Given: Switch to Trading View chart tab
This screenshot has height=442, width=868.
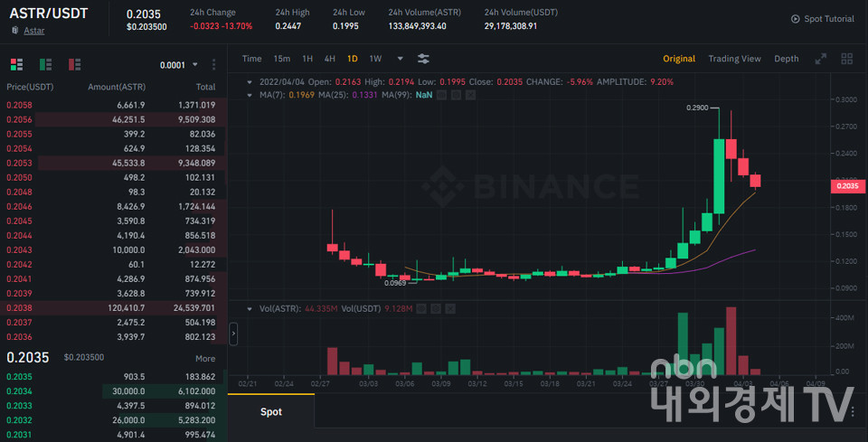Looking at the screenshot, I should coord(734,59).
